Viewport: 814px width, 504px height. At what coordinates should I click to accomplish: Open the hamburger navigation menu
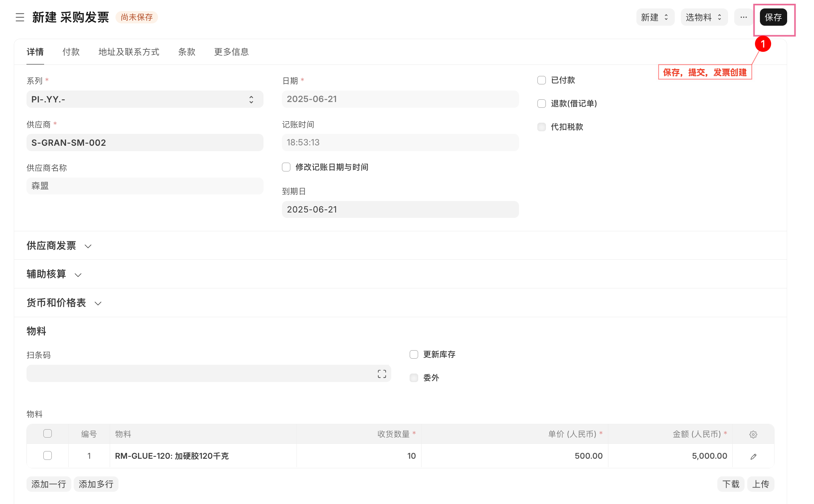coord(20,17)
